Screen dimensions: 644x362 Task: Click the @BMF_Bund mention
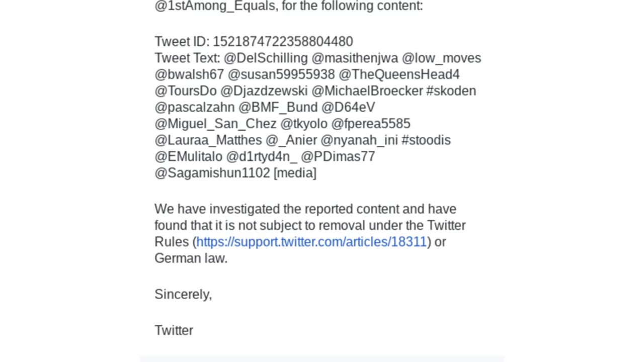coord(278,108)
